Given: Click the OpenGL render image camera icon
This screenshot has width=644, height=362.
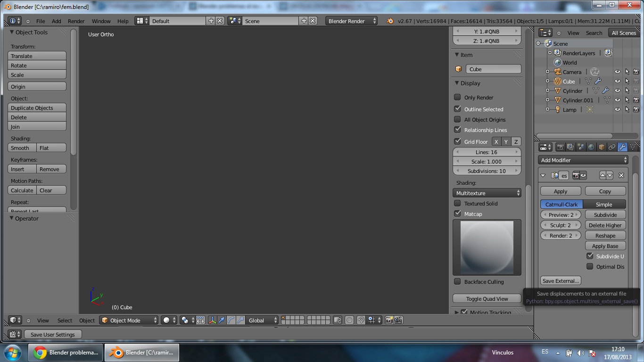Looking at the screenshot, I should coord(389,320).
